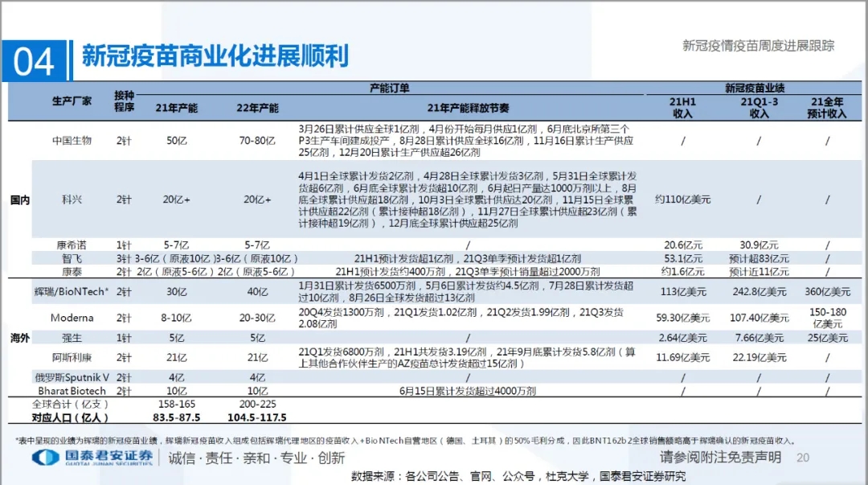Click 康希诺's revenue '20.6亿元'

pos(682,245)
